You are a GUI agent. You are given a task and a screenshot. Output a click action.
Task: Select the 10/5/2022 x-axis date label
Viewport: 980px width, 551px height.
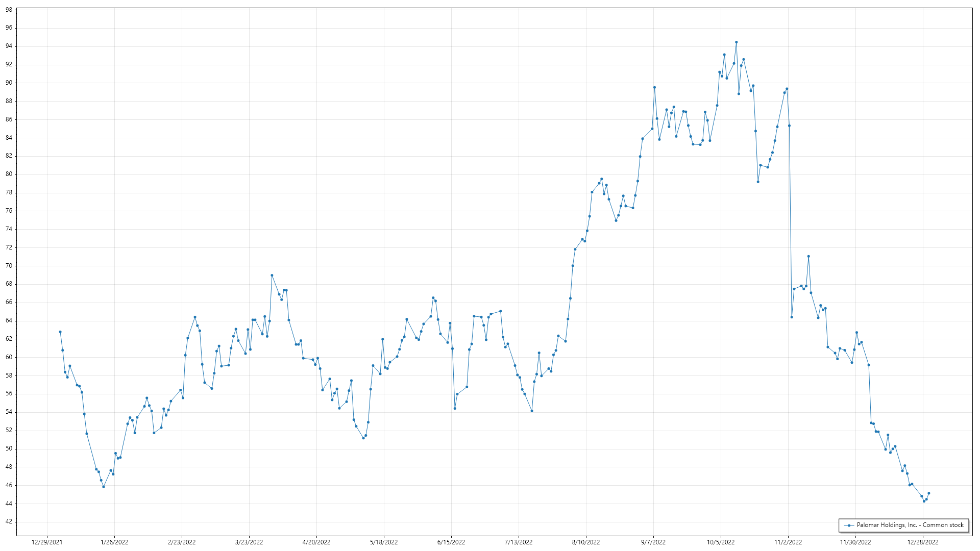click(x=721, y=542)
